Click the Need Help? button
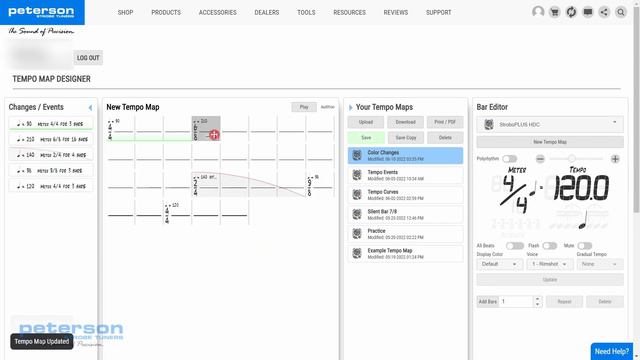Image resolution: width=640 pixels, height=360 pixels. 611,351
